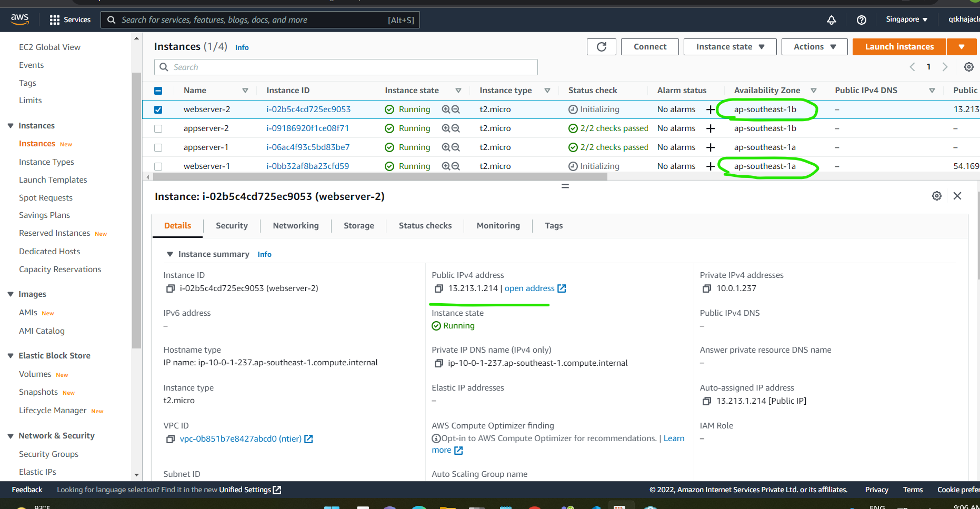
Task: Click the horizontal scrollbar of instances table
Action: tap(379, 177)
